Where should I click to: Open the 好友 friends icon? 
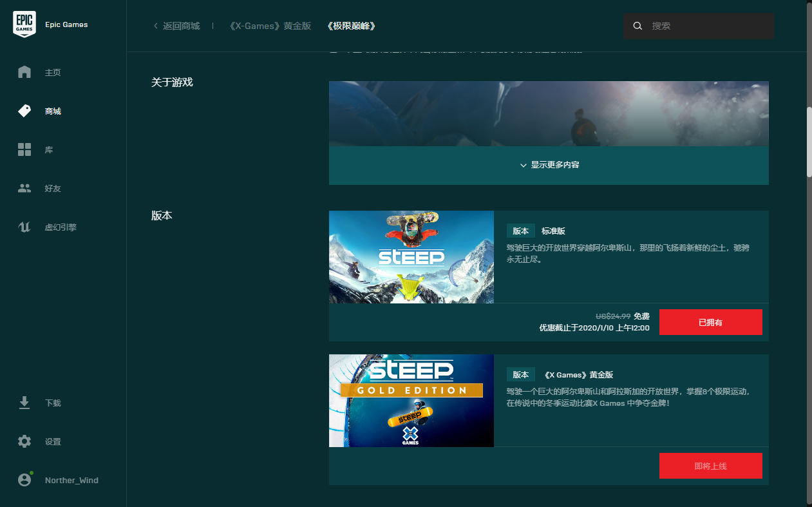(x=24, y=188)
